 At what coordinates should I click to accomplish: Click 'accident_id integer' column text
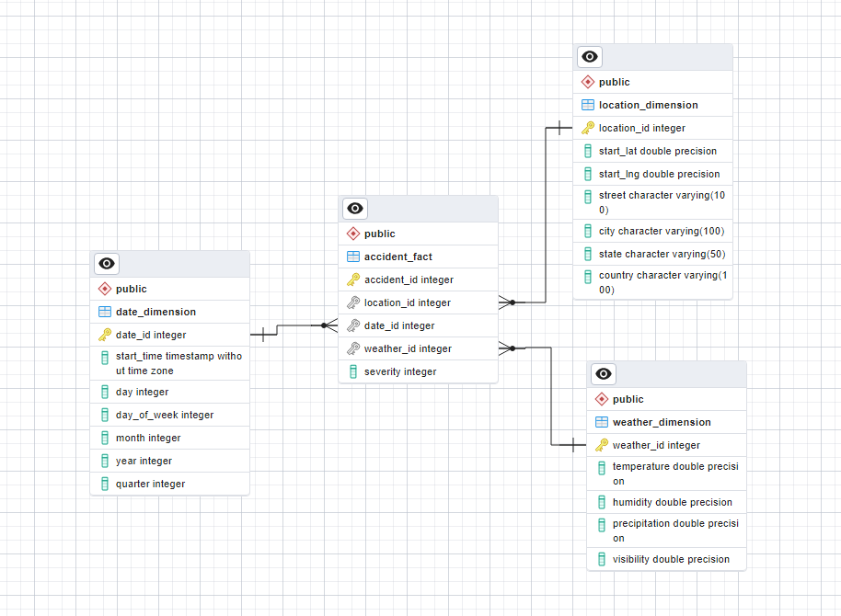point(409,279)
